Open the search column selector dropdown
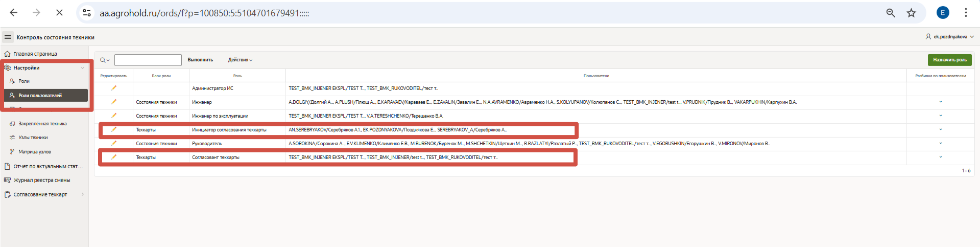The height and width of the screenshot is (247, 980). (105, 60)
